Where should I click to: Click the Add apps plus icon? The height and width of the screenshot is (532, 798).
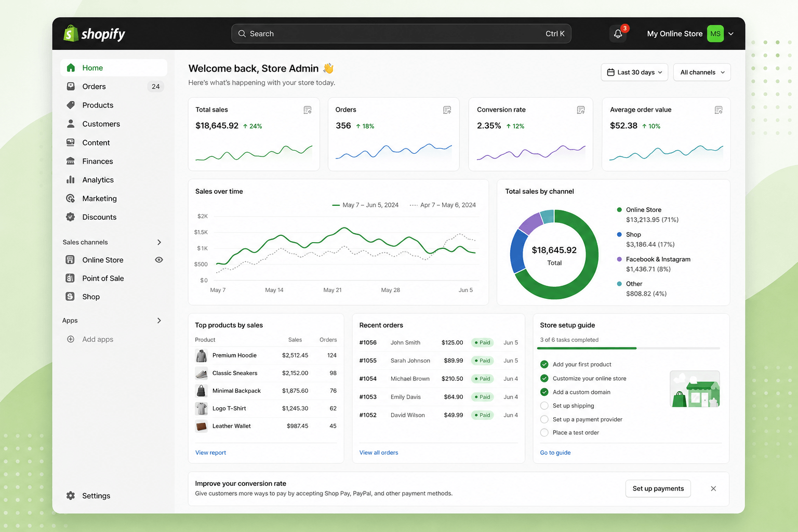[71, 339]
